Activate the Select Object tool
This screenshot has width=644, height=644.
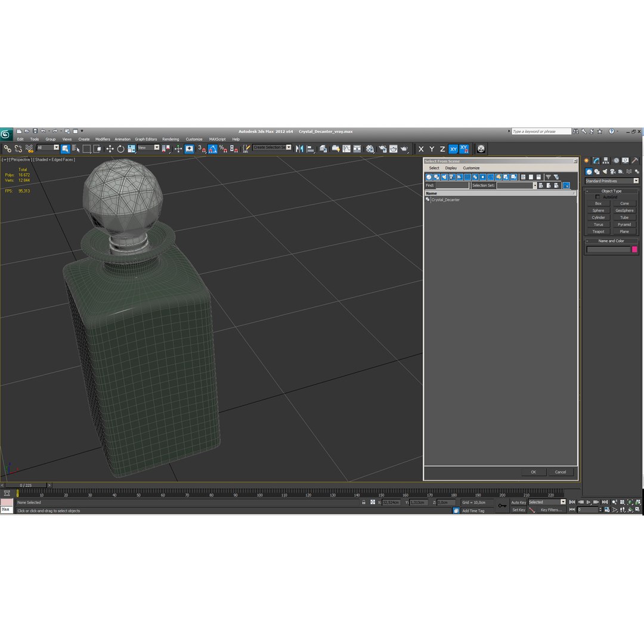coord(66,148)
